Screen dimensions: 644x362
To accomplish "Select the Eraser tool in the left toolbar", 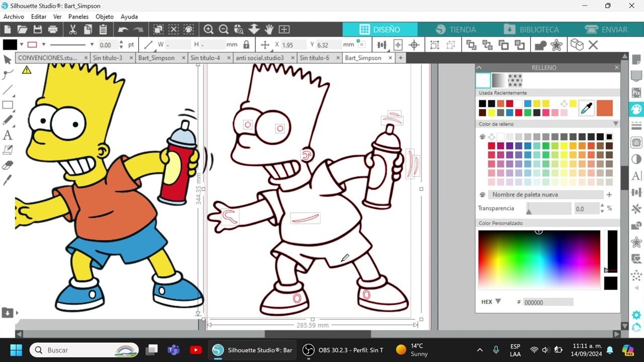I will coord(8,165).
